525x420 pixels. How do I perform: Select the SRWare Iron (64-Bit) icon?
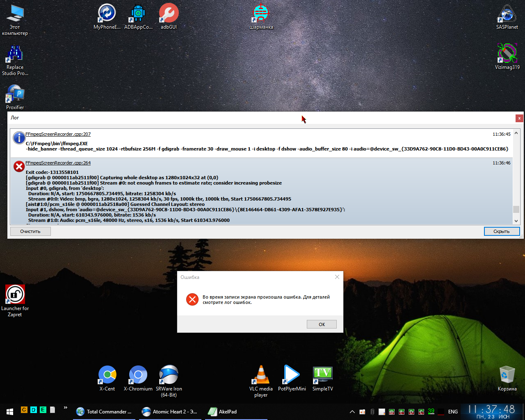(169, 381)
